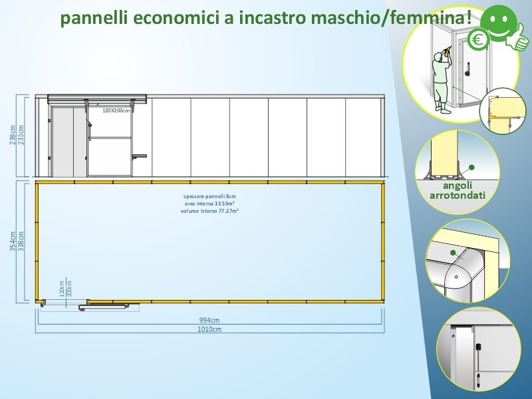Select the "238cm" height dimension label
This screenshot has height=399, width=532.
(13, 136)
